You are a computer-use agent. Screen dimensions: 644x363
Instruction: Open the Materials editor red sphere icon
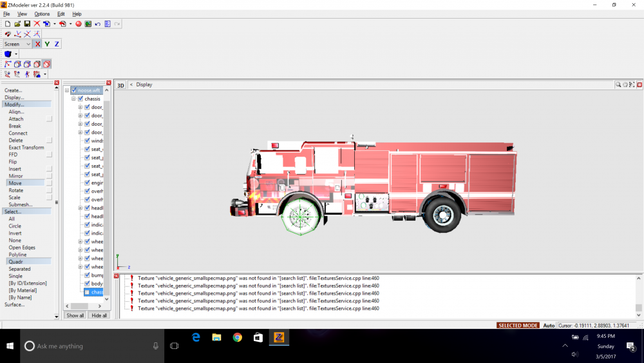(x=79, y=24)
